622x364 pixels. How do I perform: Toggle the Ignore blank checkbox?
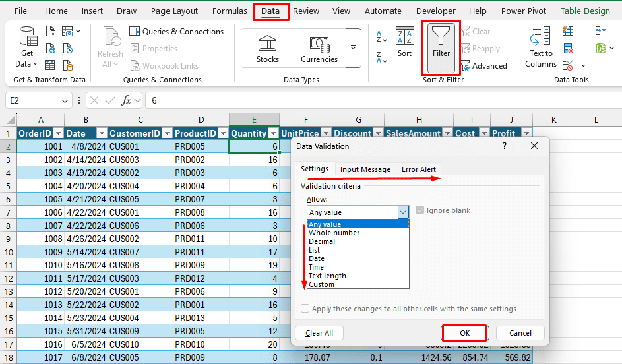click(420, 211)
